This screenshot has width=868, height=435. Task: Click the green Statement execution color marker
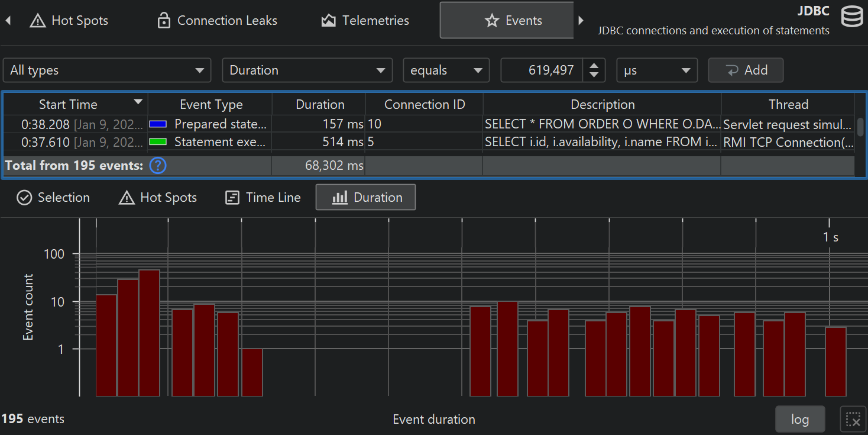coord(158,142)
